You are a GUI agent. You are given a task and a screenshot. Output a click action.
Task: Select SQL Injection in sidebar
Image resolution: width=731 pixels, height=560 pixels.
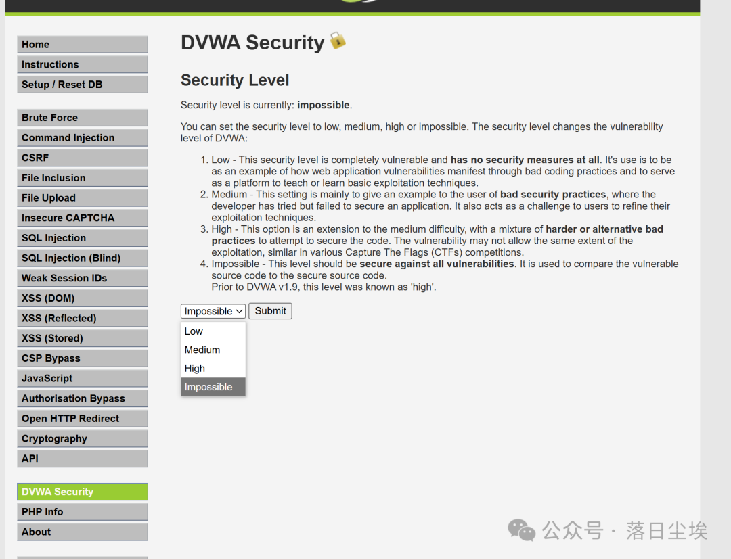83,237
